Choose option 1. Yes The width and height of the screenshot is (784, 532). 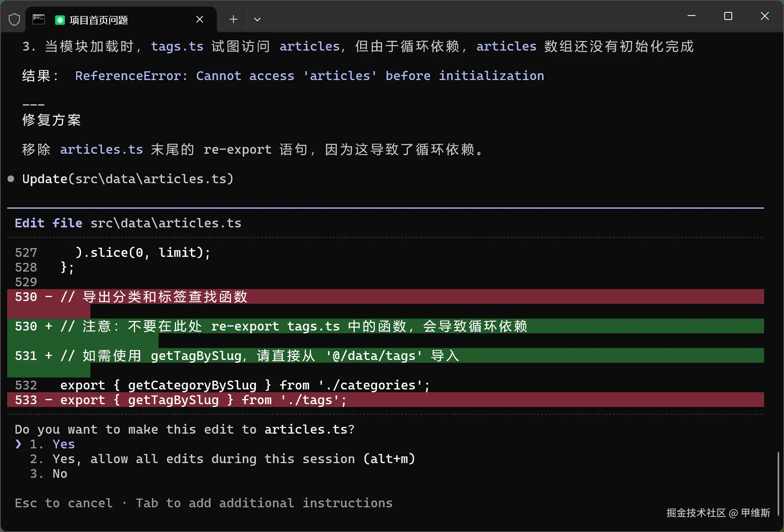point(63,444)
